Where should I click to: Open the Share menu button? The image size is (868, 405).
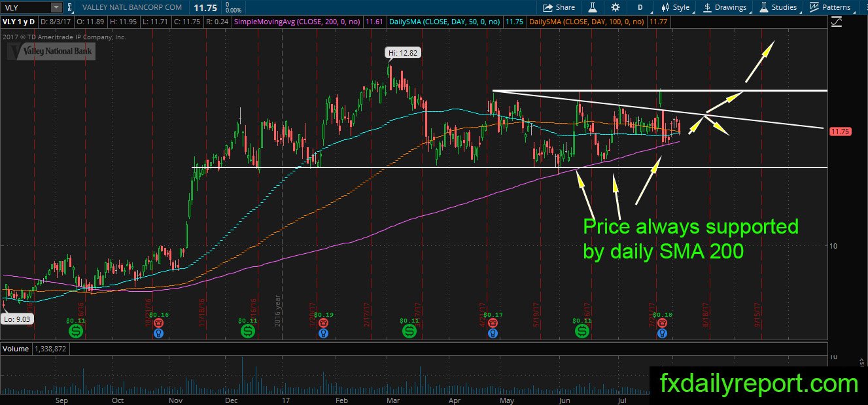(x=559, y=7)
